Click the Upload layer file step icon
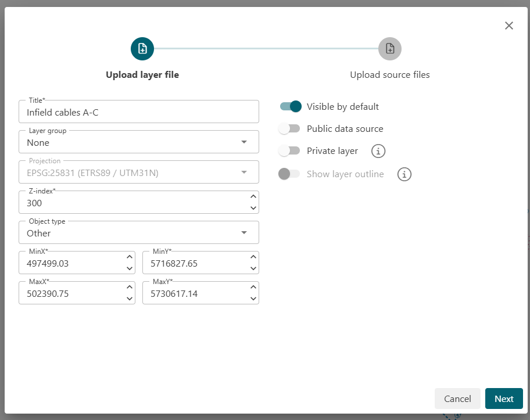 pos(142,49)
